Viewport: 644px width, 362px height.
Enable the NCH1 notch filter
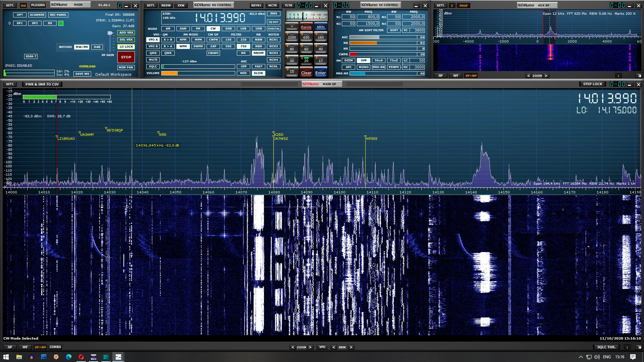[x=273, y=40]
